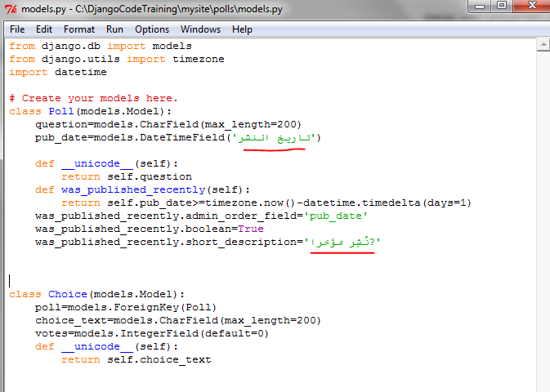Image resolution: width=550 pixels, height=392 pixels.
Task: Open the Help menu
Action: click(242, 29)
